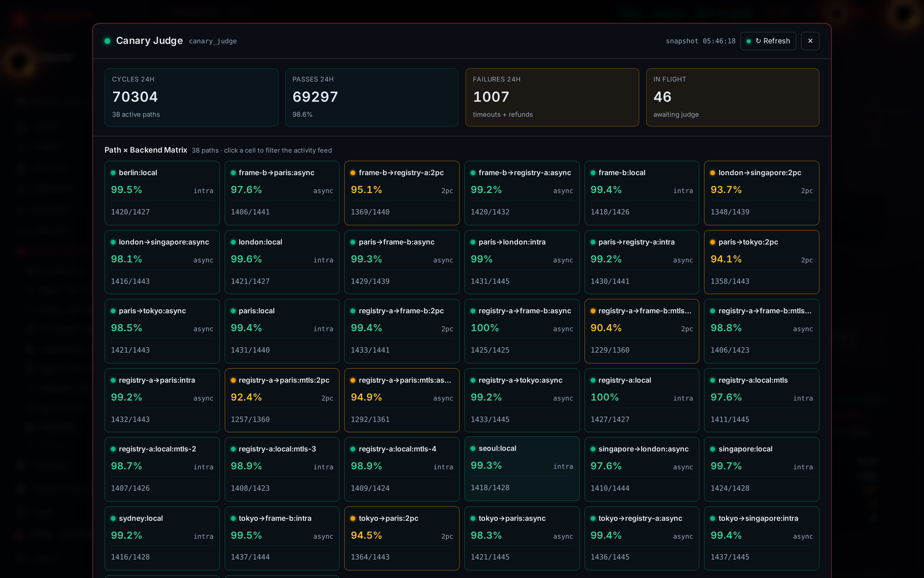Filter by registry-a→paris:mtls:2pc cell

pos(282,401)
